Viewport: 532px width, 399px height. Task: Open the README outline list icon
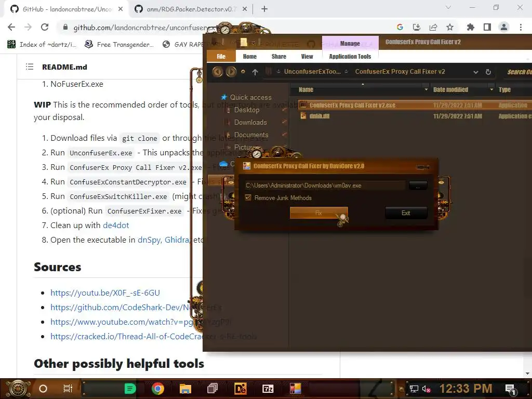point(30,67)
